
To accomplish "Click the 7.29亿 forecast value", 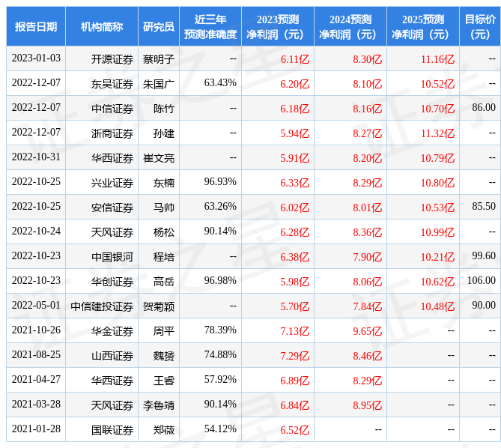I will coord(294,356).
